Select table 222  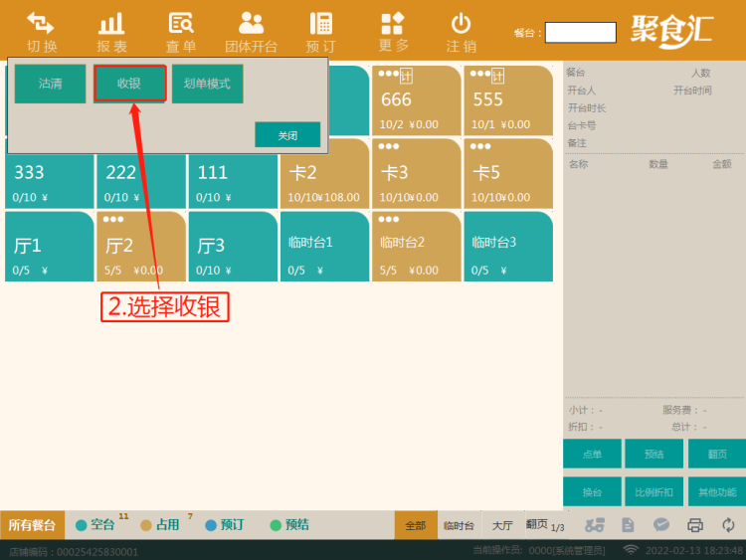[x=141, y=181]
